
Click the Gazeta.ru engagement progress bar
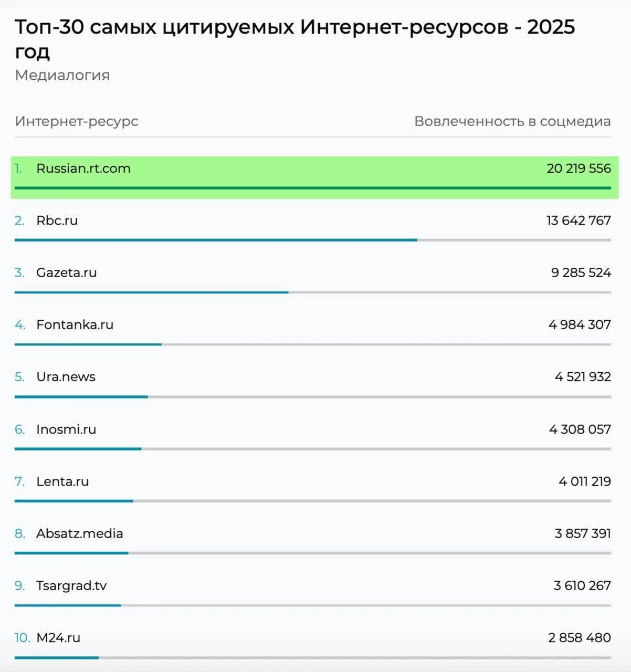tap(151, 292)
